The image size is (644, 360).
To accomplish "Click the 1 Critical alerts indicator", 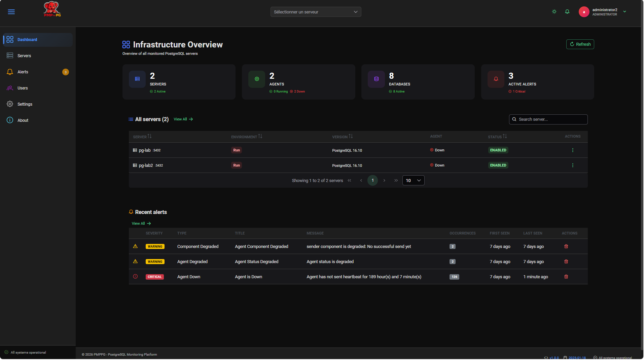I will 517,92.
